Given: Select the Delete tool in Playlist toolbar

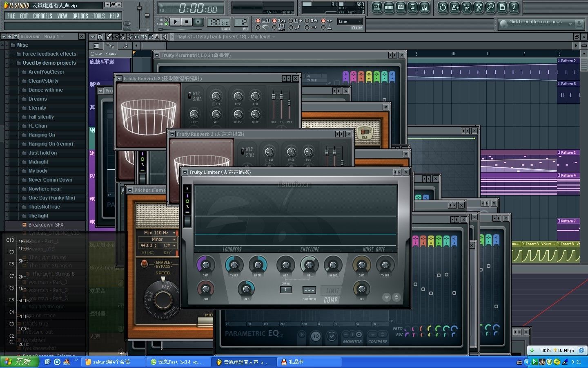Looking at the screenshot, I should tap(123, 37).
